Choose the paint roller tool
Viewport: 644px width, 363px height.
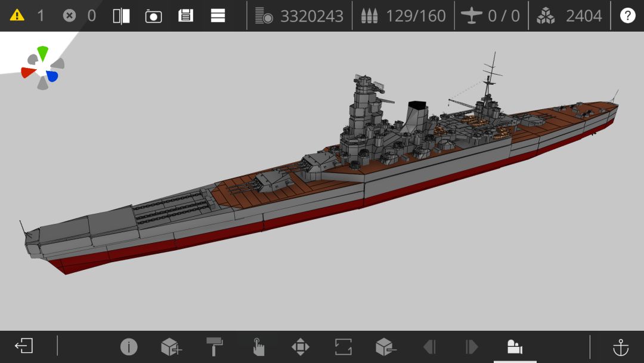(215, 346)
